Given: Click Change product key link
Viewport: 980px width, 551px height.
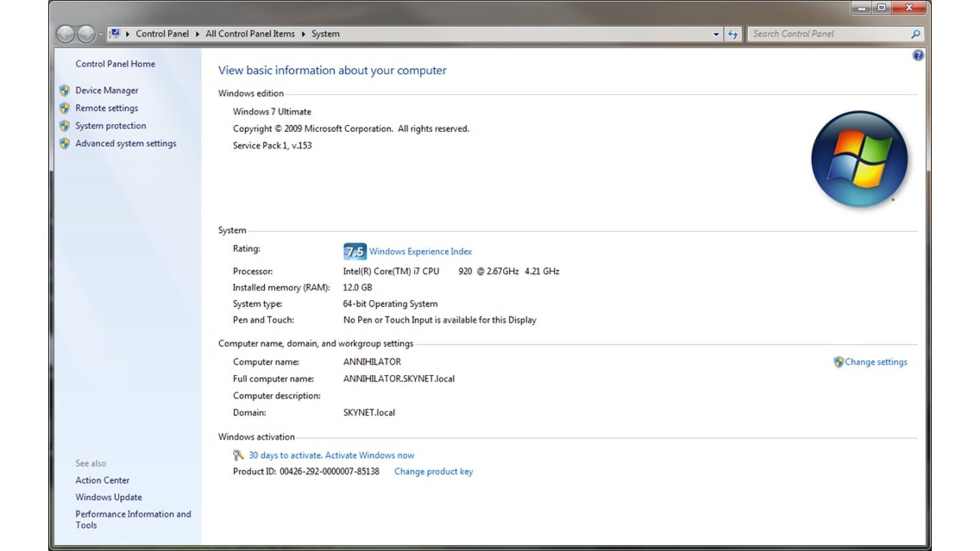Looking at the screenshot, I should [x=434, y=471].
